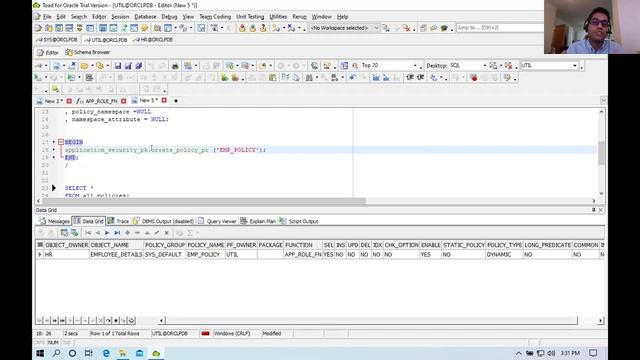The height and width of the screenshot is (360, 640).
Task: Click the Open file folder icon
Action: click(x=84, y=66)
